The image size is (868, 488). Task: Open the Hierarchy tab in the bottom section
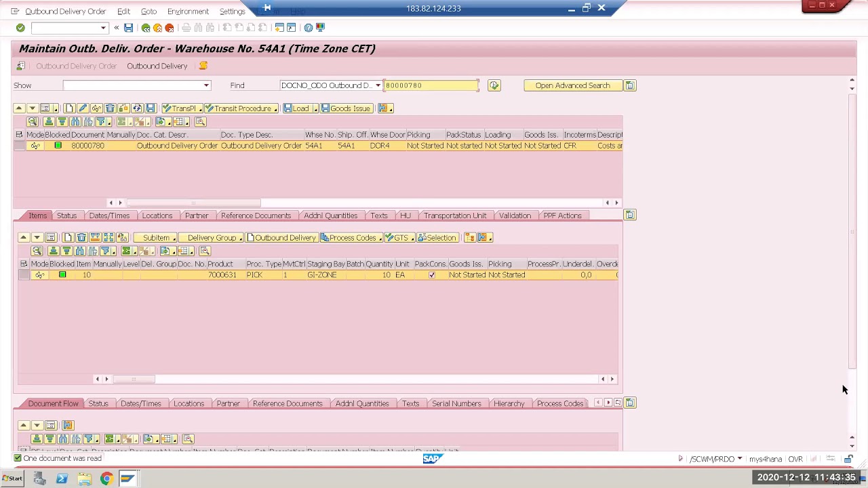(509, 404)
